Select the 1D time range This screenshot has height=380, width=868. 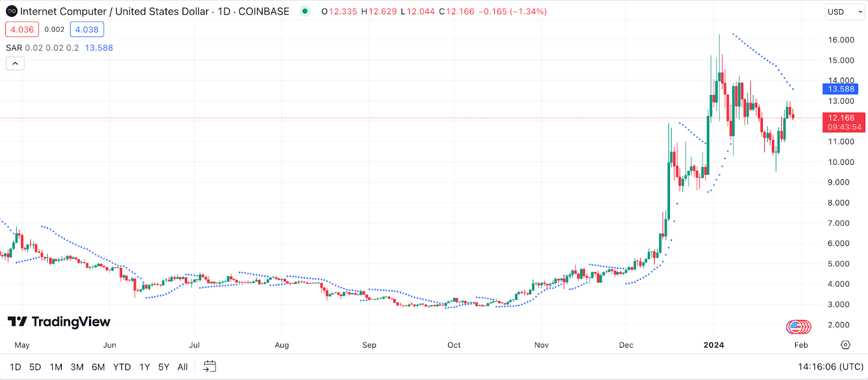point(15,367)
